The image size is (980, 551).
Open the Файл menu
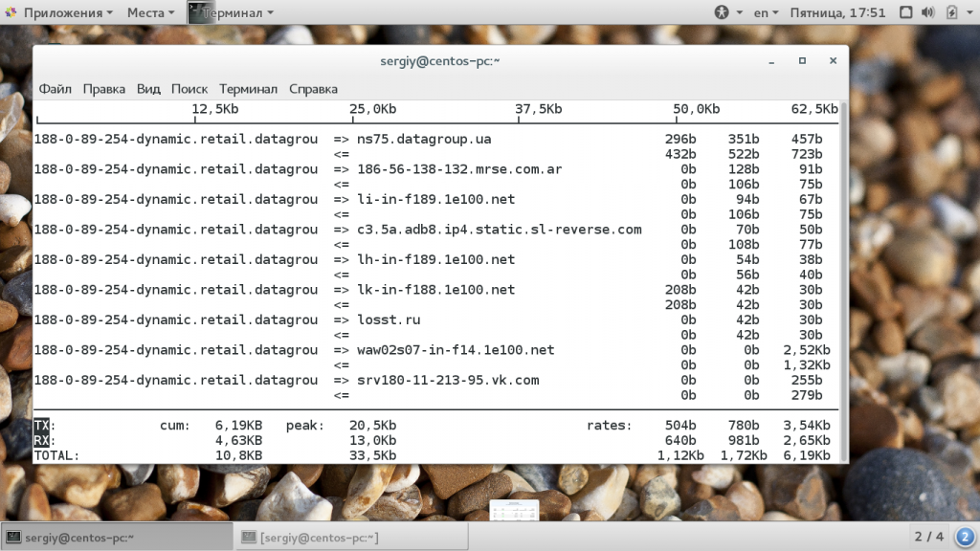tap(56, 89)
